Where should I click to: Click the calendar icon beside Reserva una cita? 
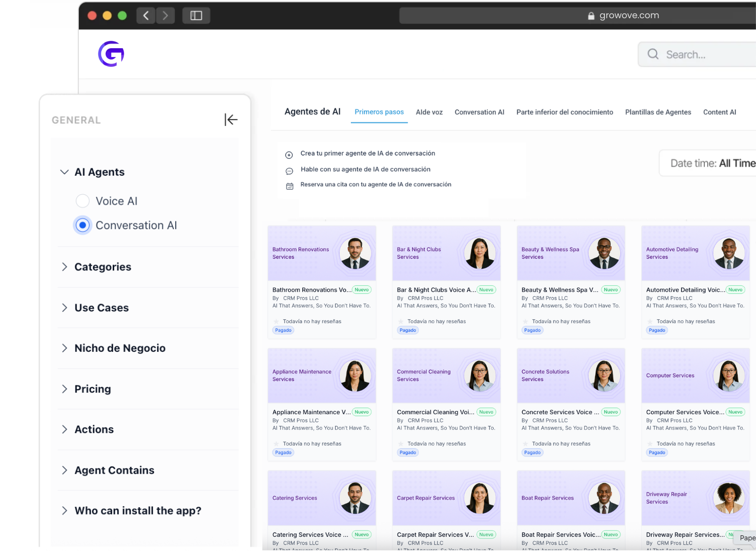[289, 186]
